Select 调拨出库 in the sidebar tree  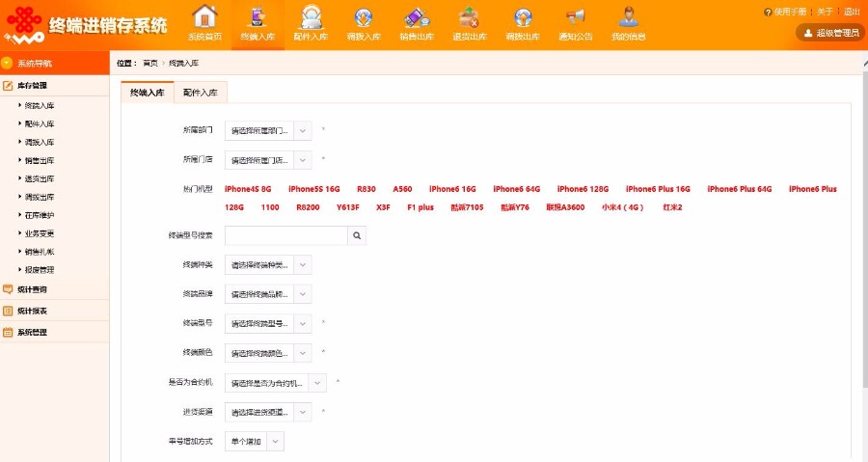40,197
